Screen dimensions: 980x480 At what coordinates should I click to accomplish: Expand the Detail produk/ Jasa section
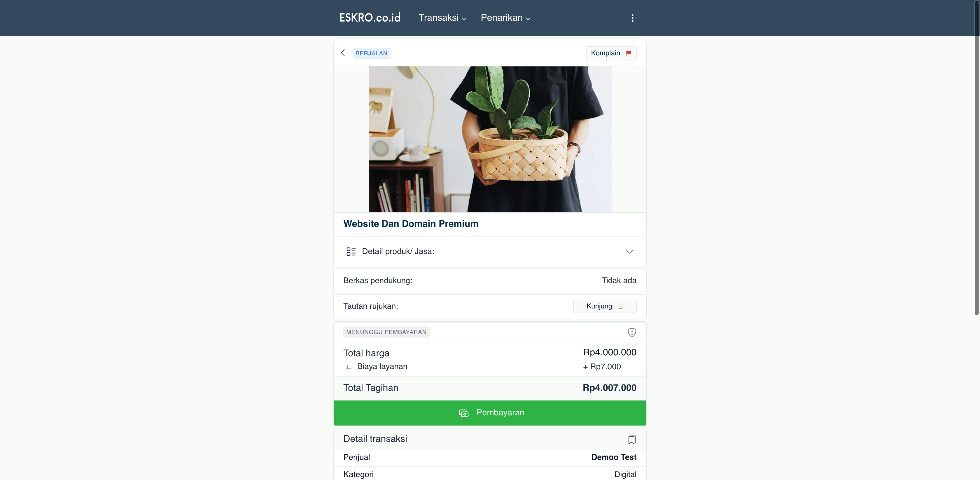[490, 252]
